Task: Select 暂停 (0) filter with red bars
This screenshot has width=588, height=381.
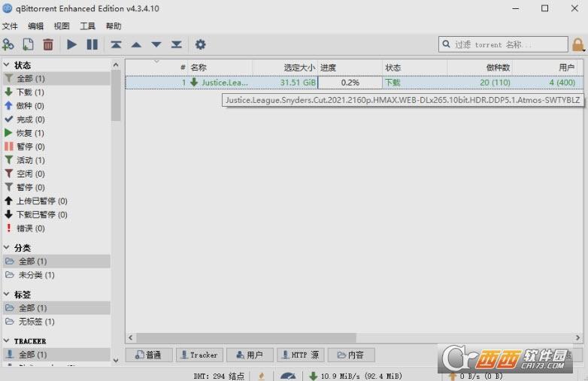Action: click(56, 147)
